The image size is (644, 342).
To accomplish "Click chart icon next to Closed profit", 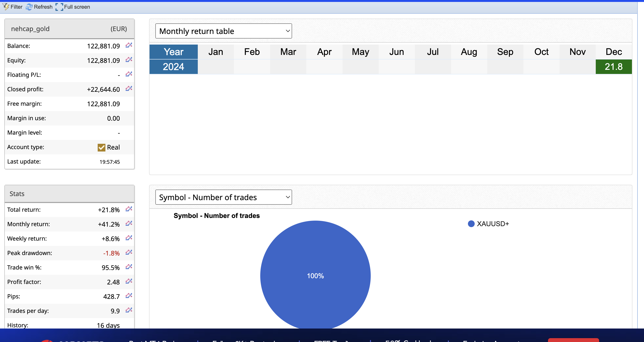I will click(x=129, y=89).
